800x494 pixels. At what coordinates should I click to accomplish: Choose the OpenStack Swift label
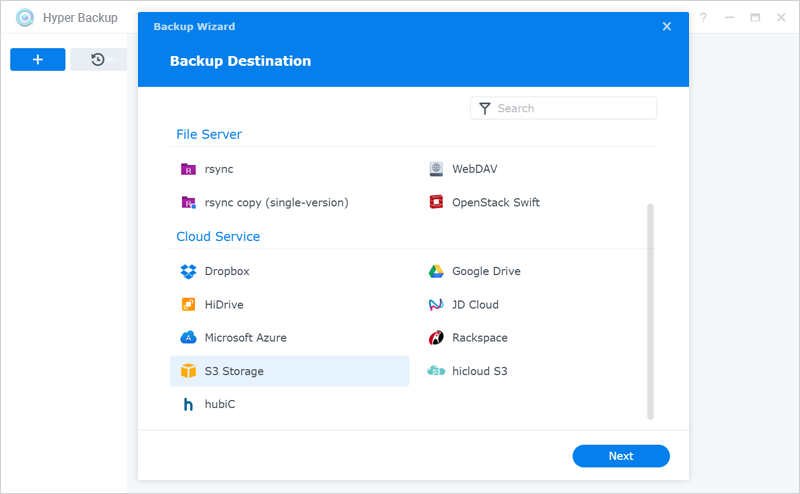(496, 203)
